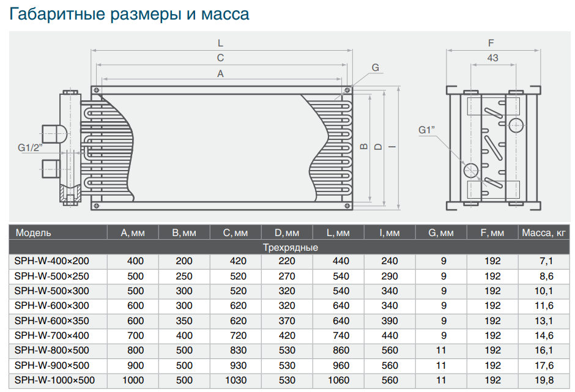
Task: Select model name SPH-W-600×350
Action: (x=52, y=321)
